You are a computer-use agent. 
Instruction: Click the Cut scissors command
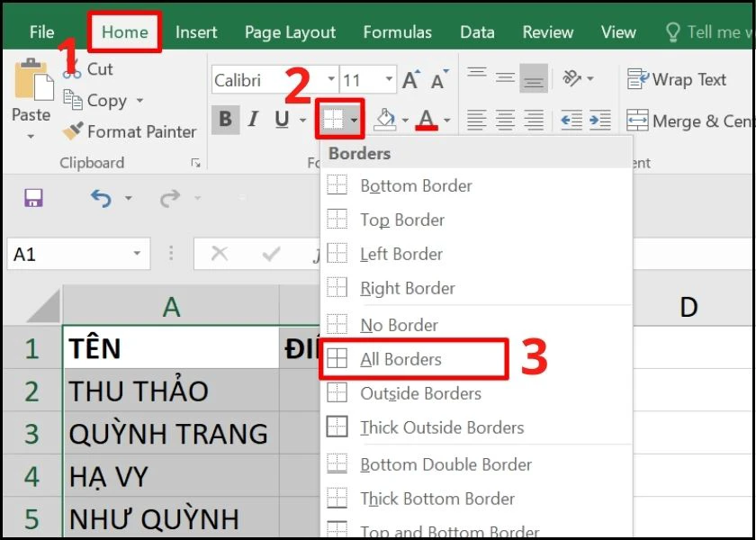[87, 70]
